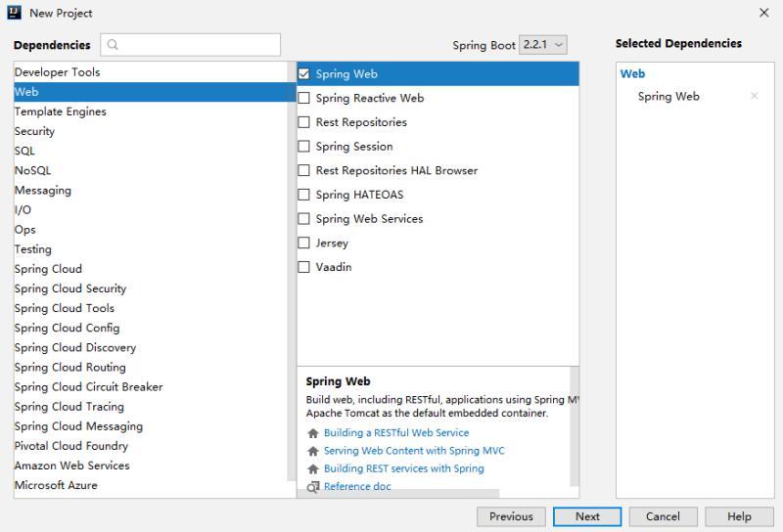Select the Spring Cloud category
The width and height of the screenshot is (783, 532).
[151, 269]
